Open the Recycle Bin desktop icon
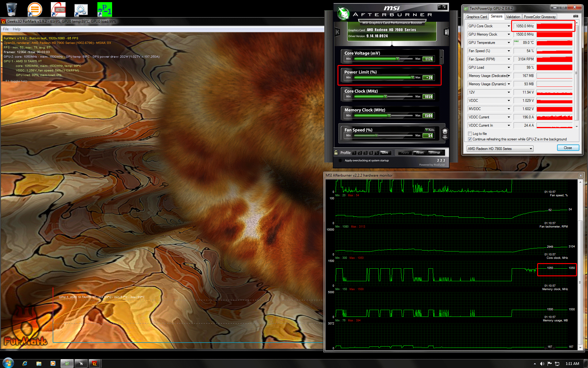The height and width of the screenshot is (368, 588). click(x=11, y=9)
